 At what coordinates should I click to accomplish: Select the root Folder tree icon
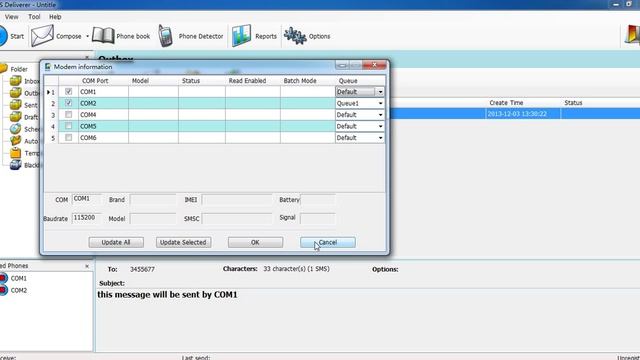tap(4, 69)
